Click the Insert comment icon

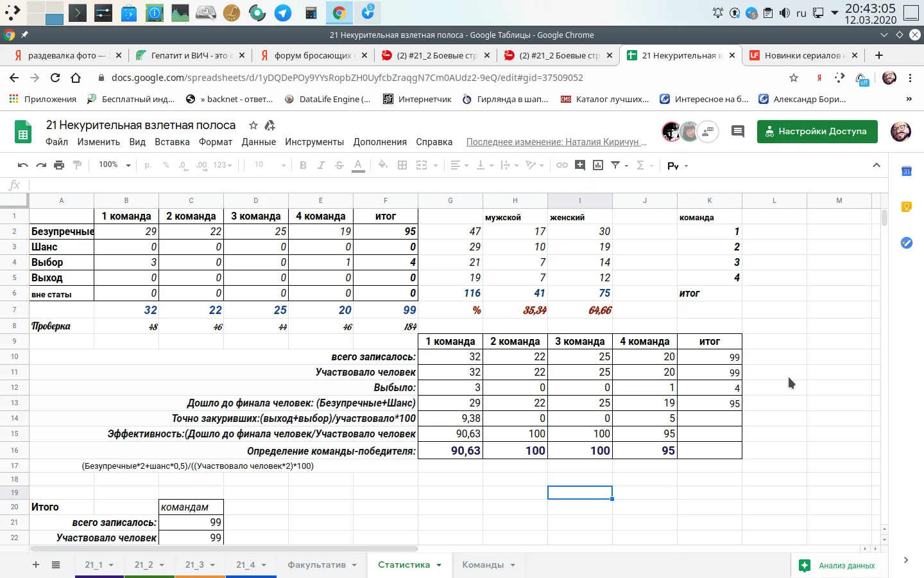click(x=579, y=165)
